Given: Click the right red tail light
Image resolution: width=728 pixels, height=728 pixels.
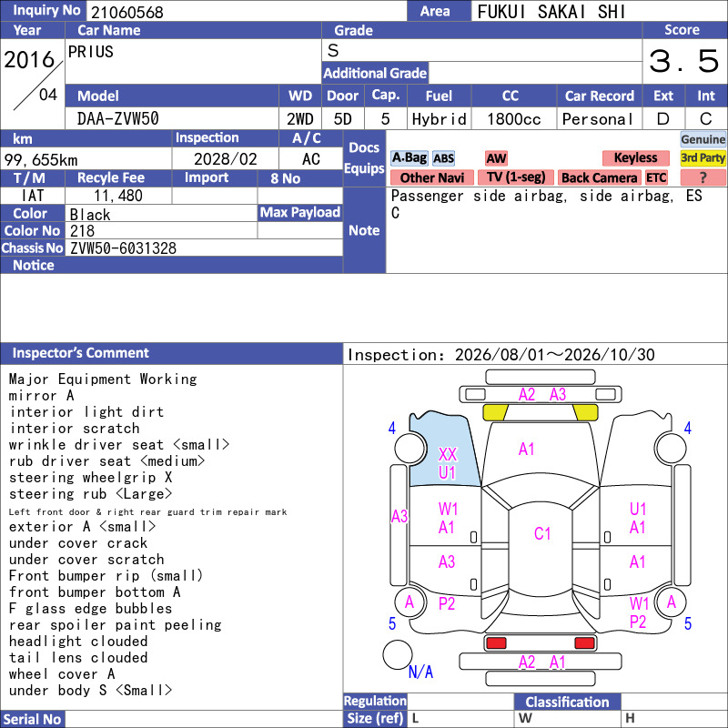Looking at the screenshot, I should pyautogui.click(x=584, y=643).
